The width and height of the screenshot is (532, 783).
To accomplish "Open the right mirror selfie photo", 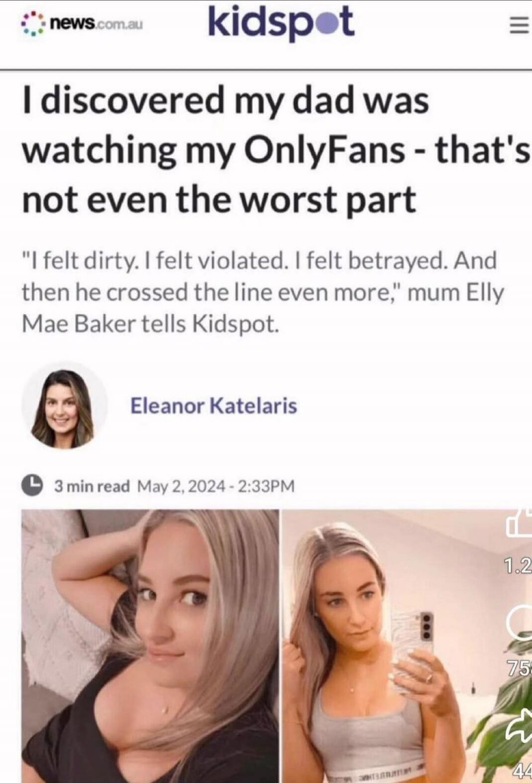I will (406, 646).
